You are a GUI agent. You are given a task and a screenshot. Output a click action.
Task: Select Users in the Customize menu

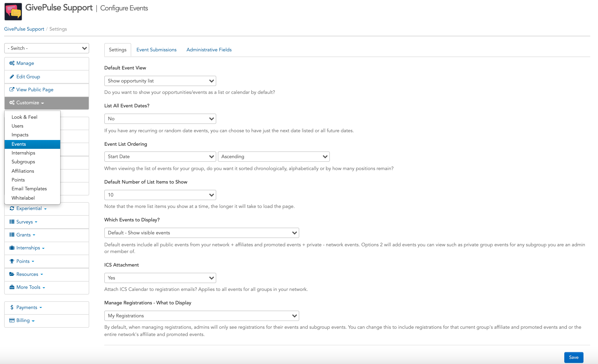pos(32,126)
